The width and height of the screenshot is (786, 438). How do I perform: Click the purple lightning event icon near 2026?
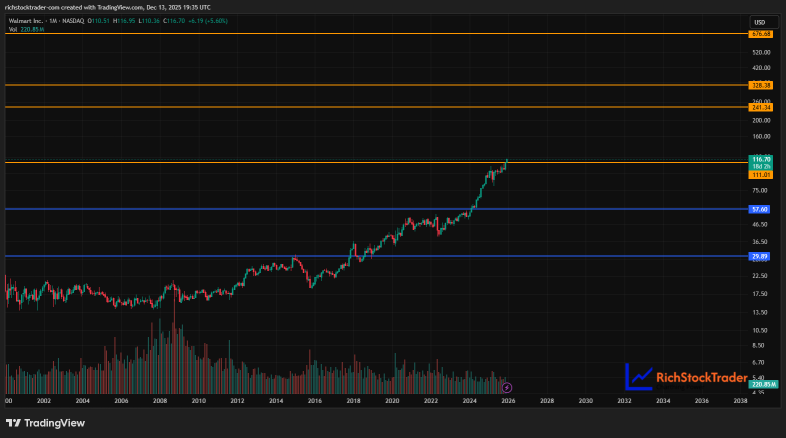[x=507, y=387]
